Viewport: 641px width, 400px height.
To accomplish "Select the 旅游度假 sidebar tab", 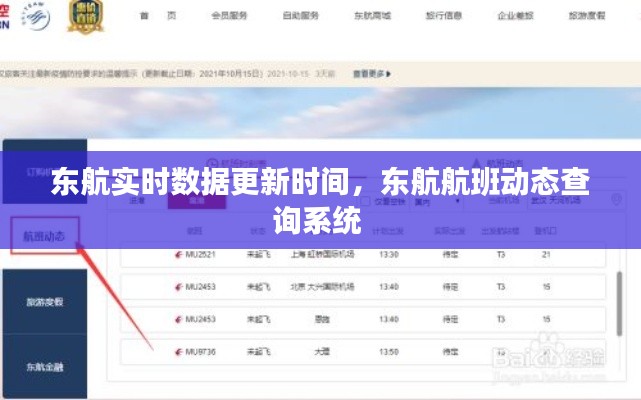I will [44, 301].
